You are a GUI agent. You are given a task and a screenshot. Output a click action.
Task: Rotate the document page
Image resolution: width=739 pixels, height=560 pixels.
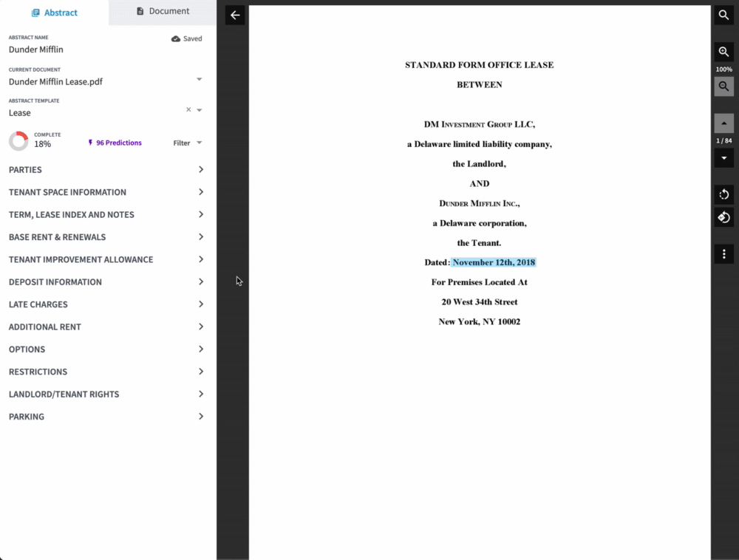[x=723, y=194]
